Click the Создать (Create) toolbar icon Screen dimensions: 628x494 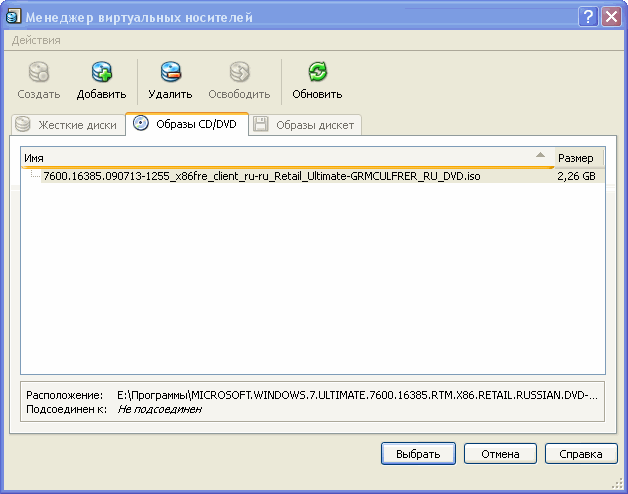pos(39,73)
